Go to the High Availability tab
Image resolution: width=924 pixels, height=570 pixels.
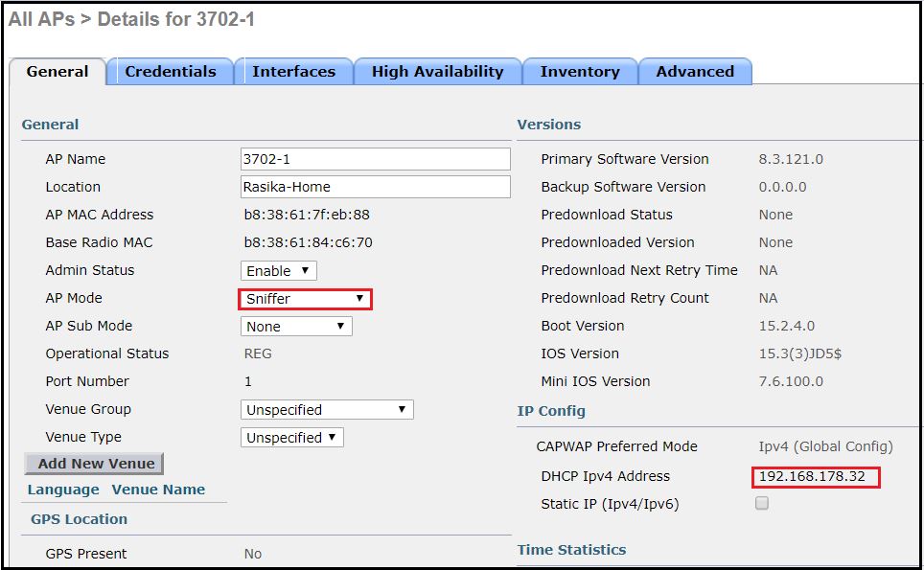coord(437,72)
